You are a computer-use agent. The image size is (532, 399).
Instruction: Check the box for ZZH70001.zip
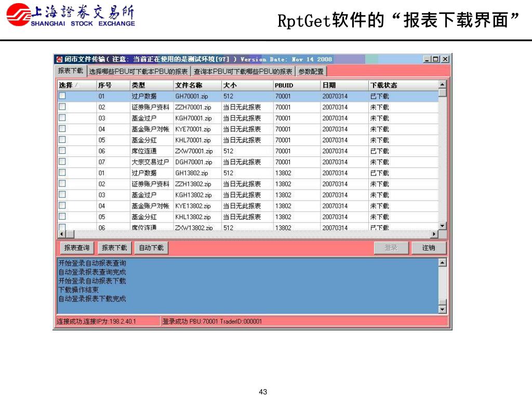pyautogui.click(x=62, y=107)
